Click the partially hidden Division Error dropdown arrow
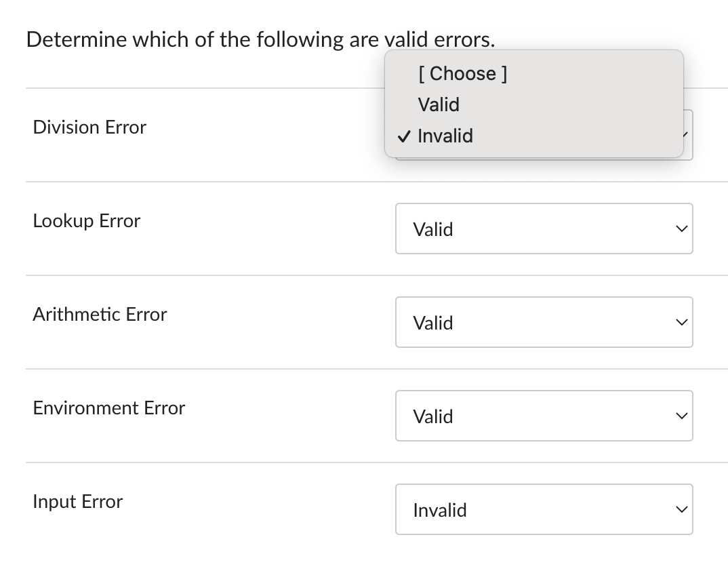The image size is (728, 571). (686, 135)
